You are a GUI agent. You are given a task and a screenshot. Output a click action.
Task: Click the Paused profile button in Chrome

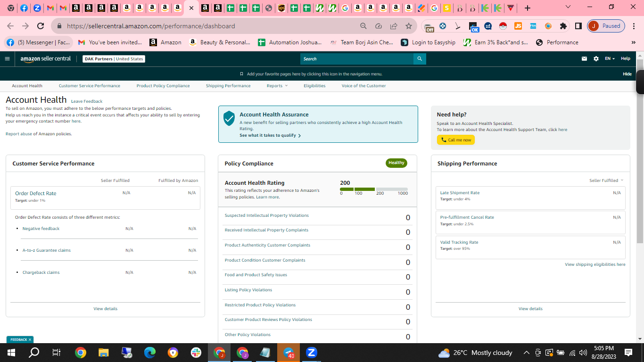pos(606,26)
